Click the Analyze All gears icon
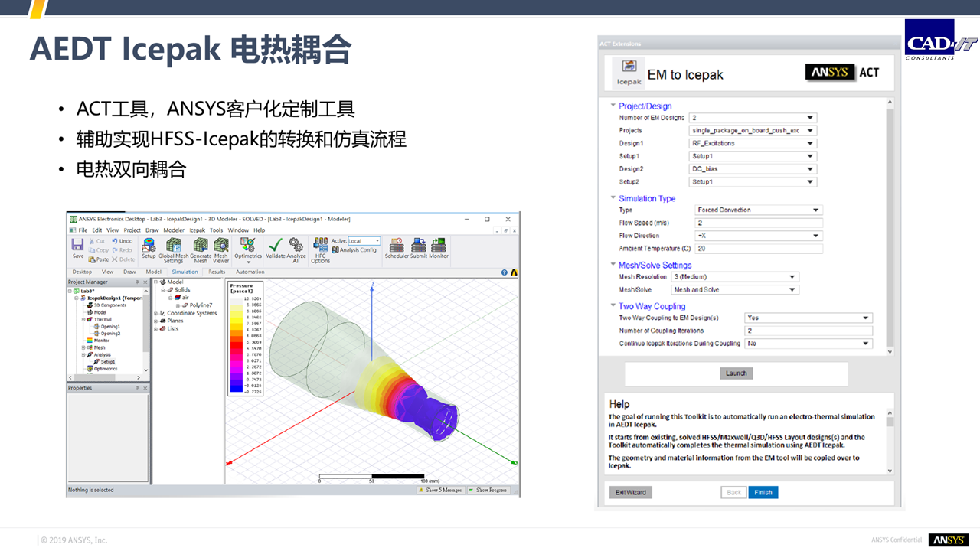The height and width of the screenshot is (551, 980). click(x=296, y=245)
